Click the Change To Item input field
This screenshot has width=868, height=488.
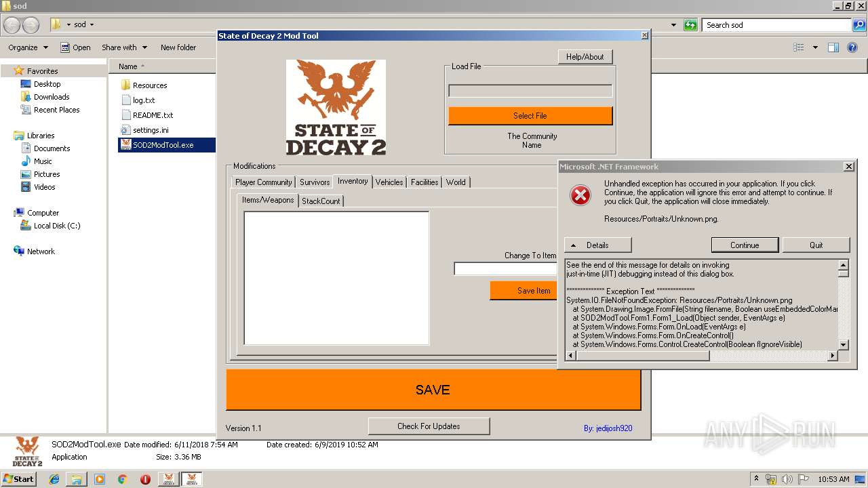click(x=506, y=269)
